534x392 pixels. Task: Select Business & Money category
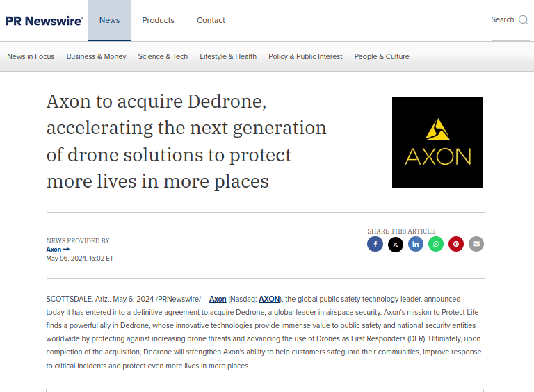[x=97, y=56]
